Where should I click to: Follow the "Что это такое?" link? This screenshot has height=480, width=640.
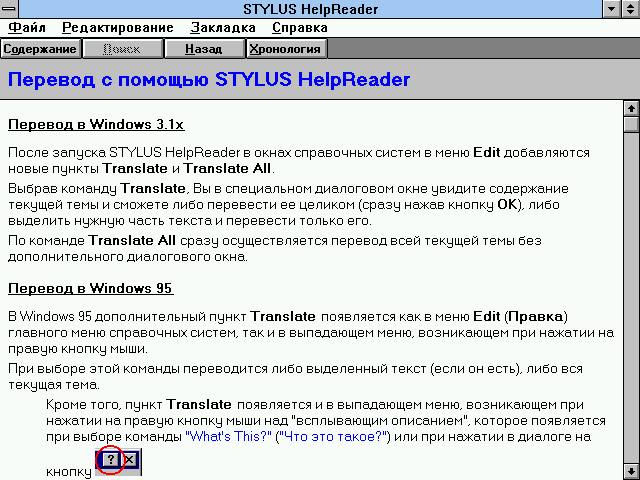[x=333, y=437]
